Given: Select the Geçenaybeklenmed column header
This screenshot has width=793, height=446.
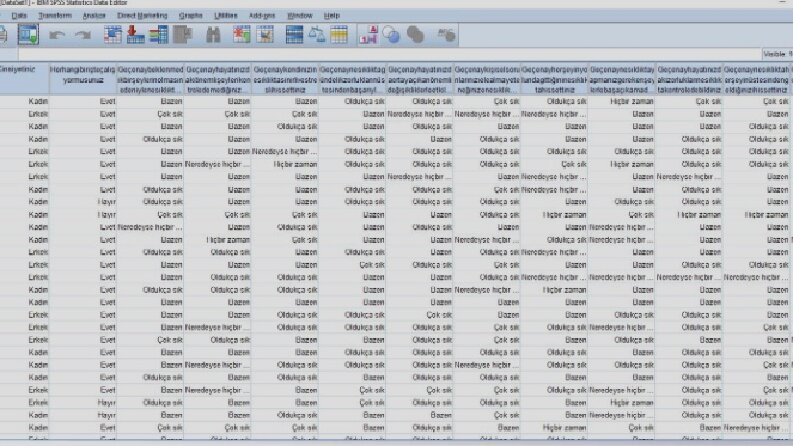Looking at the screenshot, I should 150,79.
